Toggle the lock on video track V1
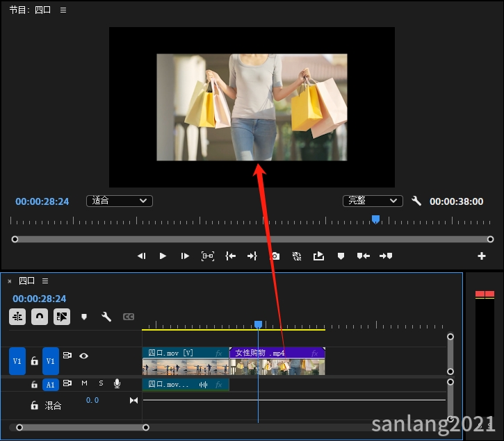 pyautogui.click(x=34, y=361)
